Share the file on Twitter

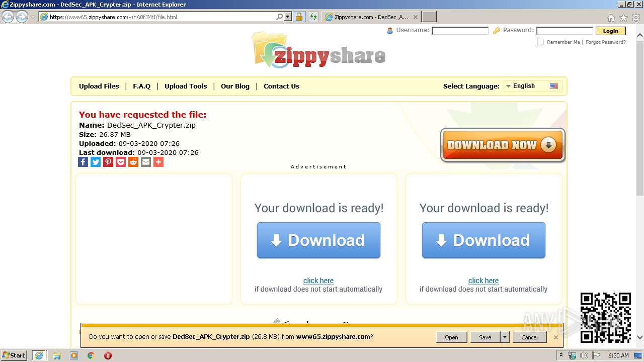pyautogui.click(x=96, y=162)
